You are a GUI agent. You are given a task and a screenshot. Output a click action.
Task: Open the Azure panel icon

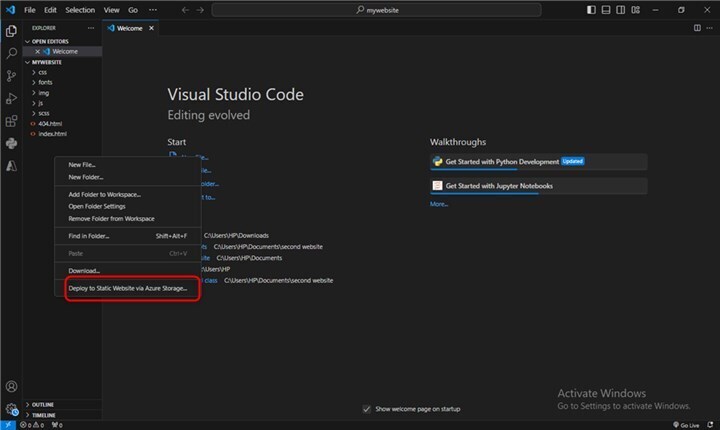click(x=12, y=166)
